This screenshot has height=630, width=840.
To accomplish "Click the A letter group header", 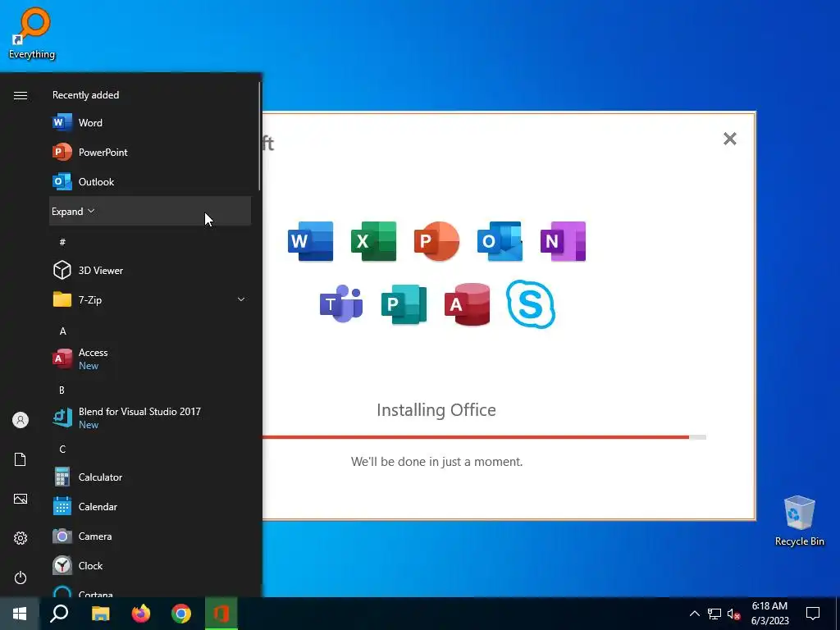I will pos(62,331).
